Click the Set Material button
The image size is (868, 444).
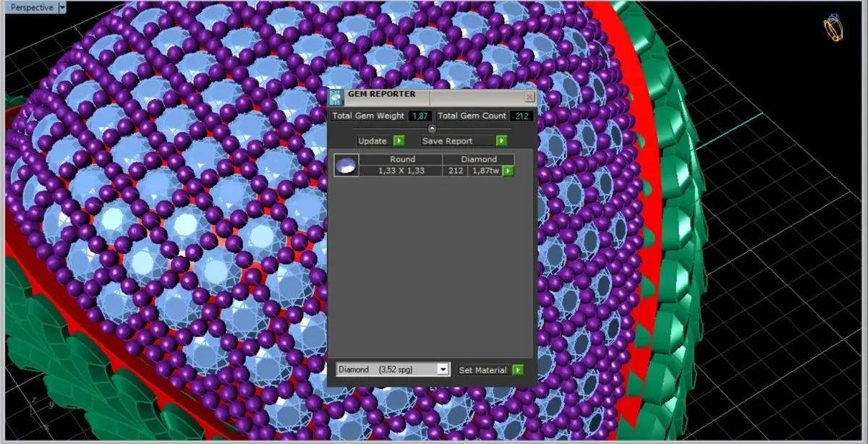[483, 370]
